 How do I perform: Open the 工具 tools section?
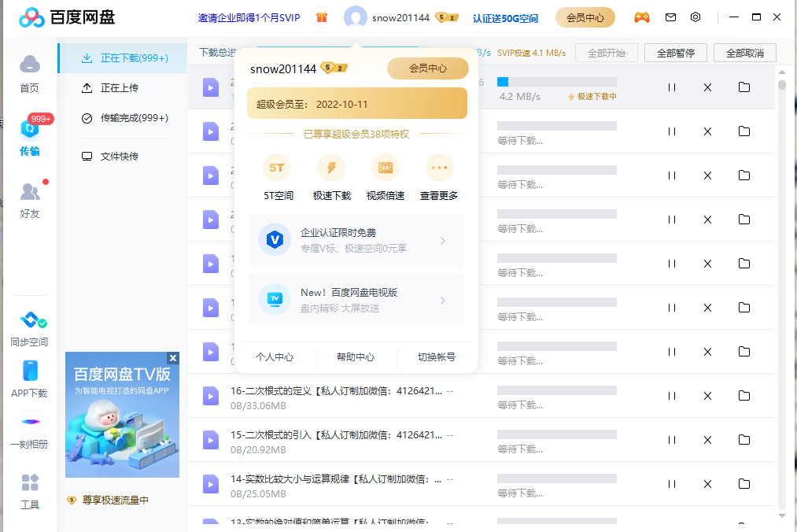[x=29, y=491]
